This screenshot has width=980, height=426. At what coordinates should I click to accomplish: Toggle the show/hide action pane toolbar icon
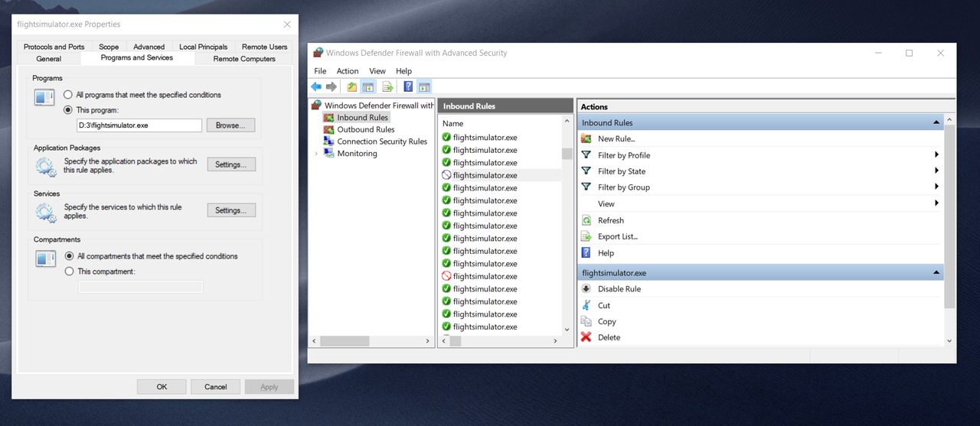(x=424, y=87)
